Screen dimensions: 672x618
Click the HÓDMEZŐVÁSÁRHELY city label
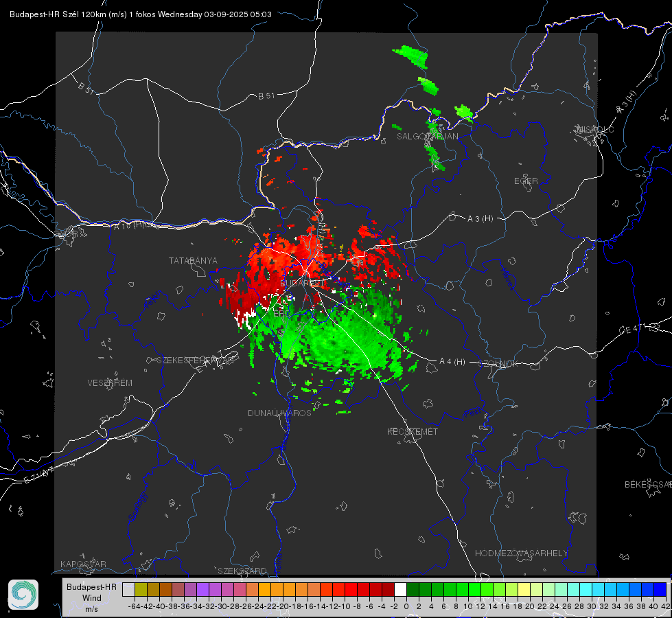click(521, 553)
